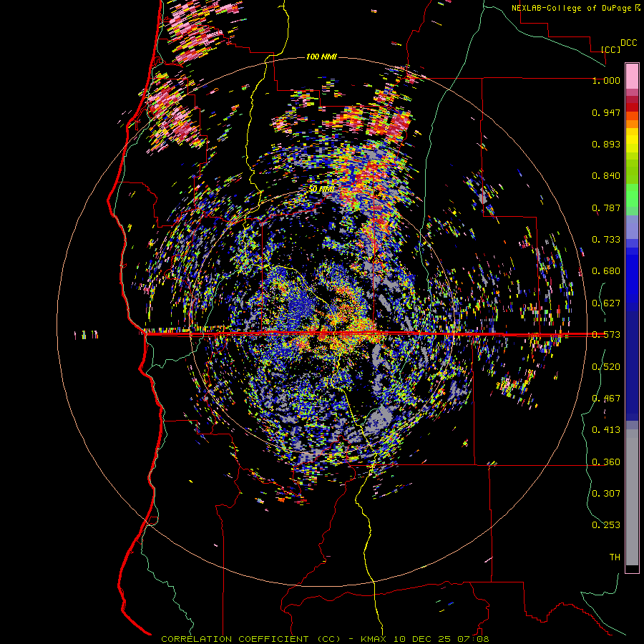Pick the red segment of the color bar

point(632,107)
